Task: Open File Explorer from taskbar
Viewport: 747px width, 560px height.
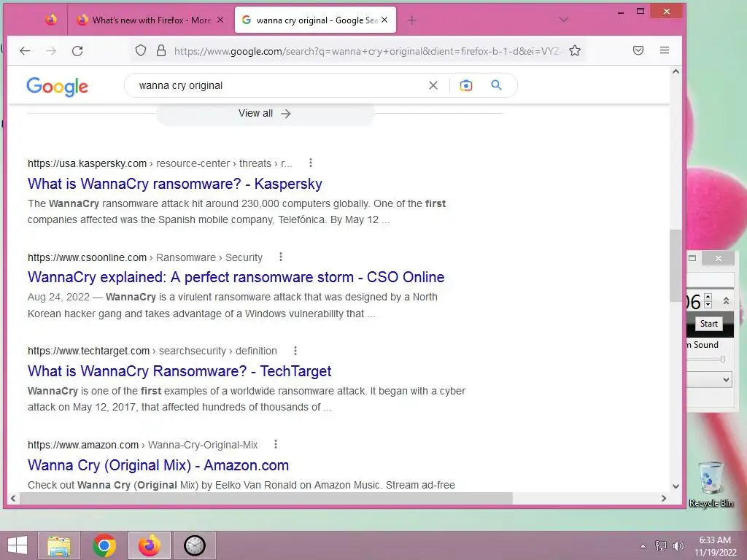Action: tap(59, 545)
